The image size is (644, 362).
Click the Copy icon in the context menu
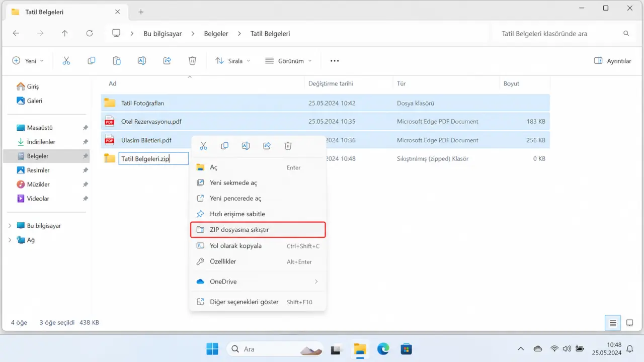tap(224, 146)
